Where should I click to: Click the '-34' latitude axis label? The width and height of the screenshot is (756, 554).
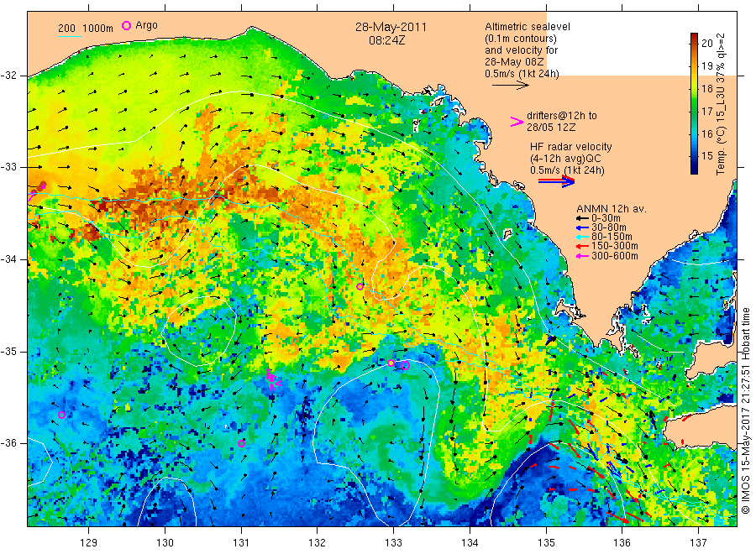click(x=8, y=259)
